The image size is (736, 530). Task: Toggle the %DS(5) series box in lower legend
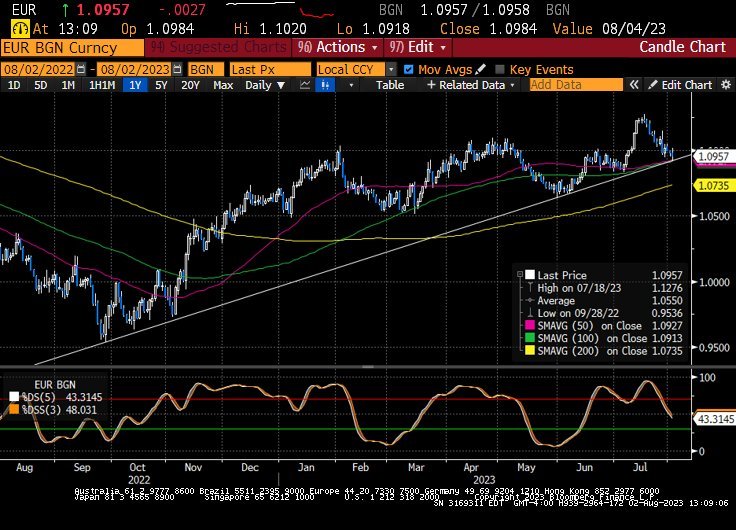(14, 395)
